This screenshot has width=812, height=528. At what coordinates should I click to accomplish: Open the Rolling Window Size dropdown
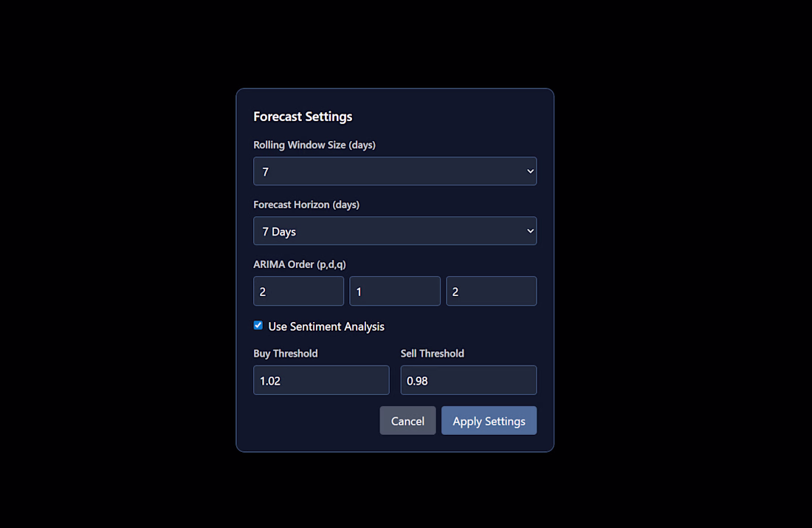pyautogui.click(x=395, y=171)
